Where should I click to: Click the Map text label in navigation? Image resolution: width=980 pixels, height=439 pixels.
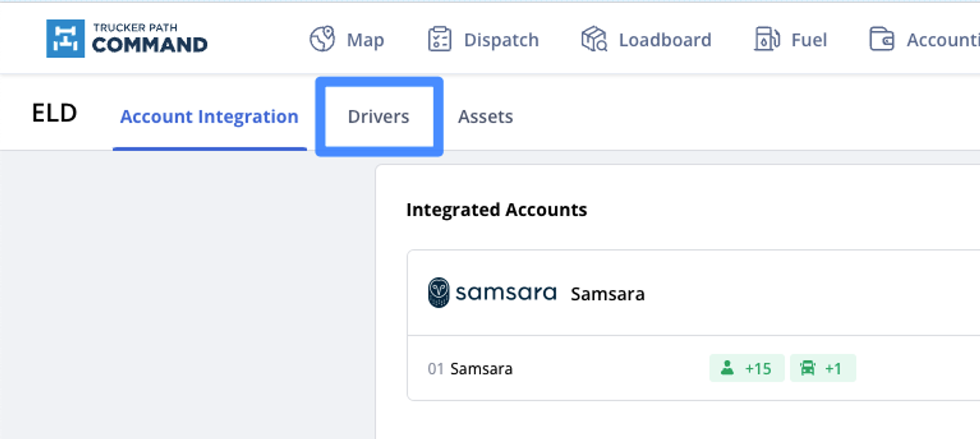(x=365, y=40)
